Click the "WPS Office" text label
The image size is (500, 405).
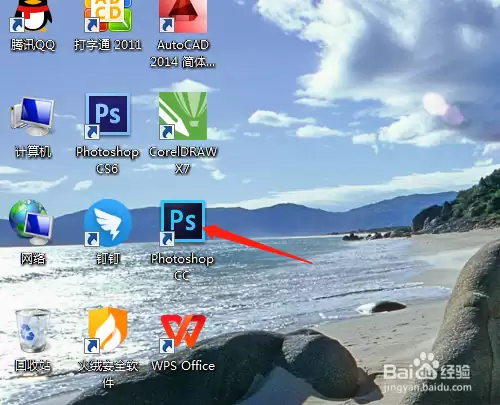[183, 366]
